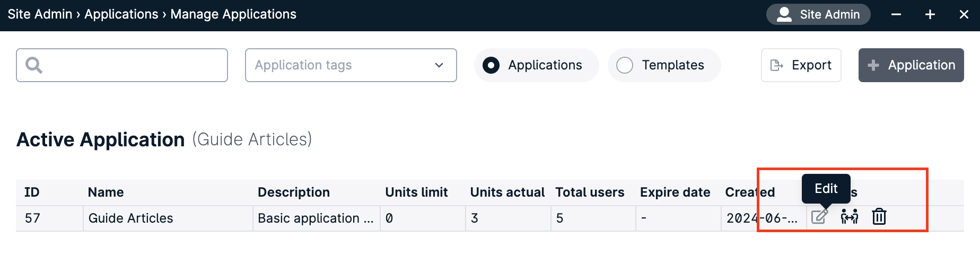Screen dimensions: 980x264
Task: Sort by the ID column header
Action: [x=32, y=192]
